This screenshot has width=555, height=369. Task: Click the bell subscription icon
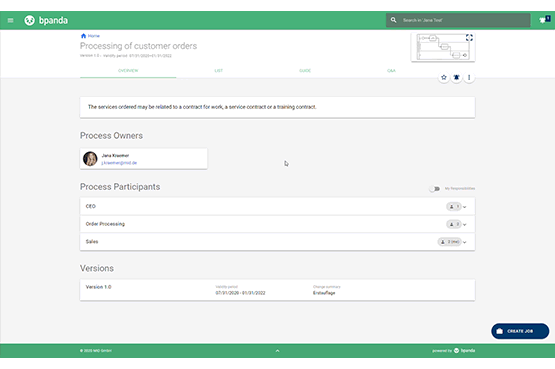pos(456,77)
